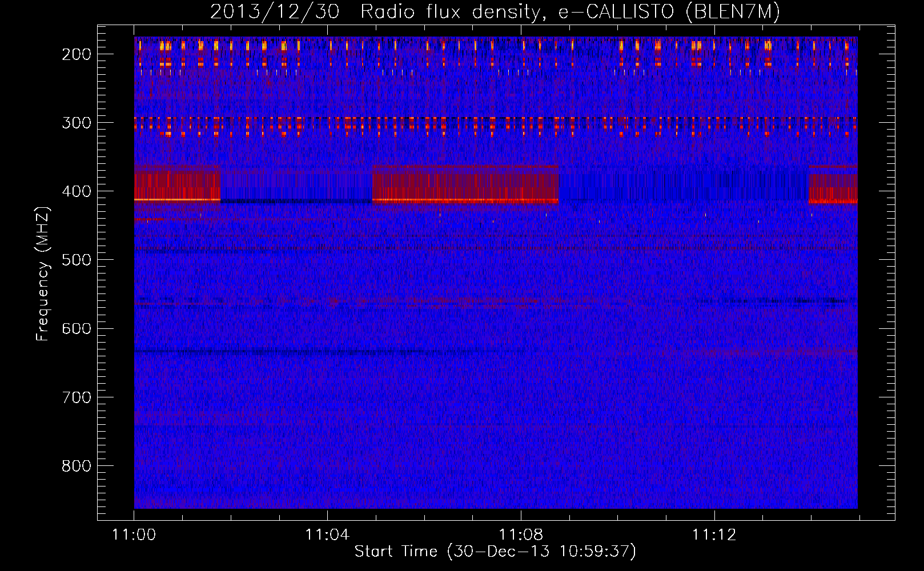Click the 700 frequency tick label

point(76,397)
